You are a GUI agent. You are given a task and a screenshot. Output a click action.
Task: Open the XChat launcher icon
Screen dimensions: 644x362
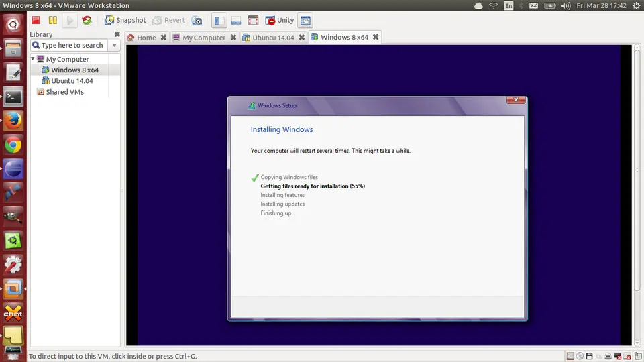13,313
